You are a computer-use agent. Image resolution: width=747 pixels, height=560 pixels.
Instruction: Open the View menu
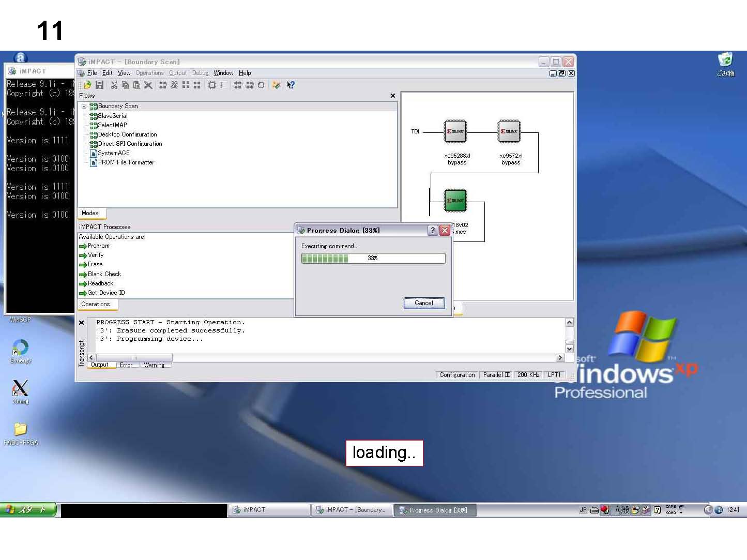pyautogui.click(x=124, y=73)
